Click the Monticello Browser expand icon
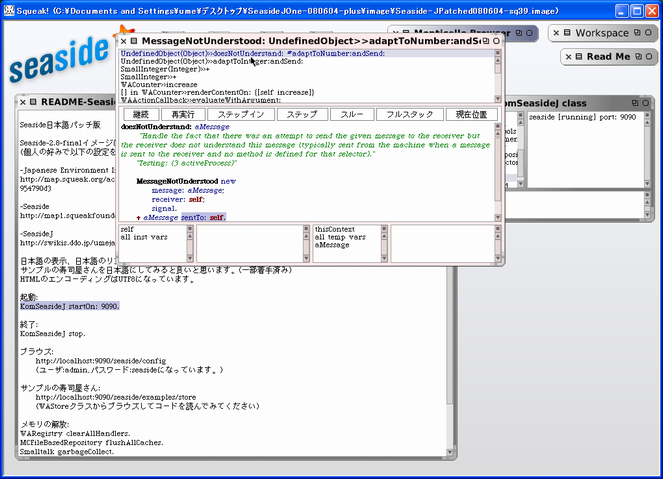The image size is (663, 479). click(519, 33)
